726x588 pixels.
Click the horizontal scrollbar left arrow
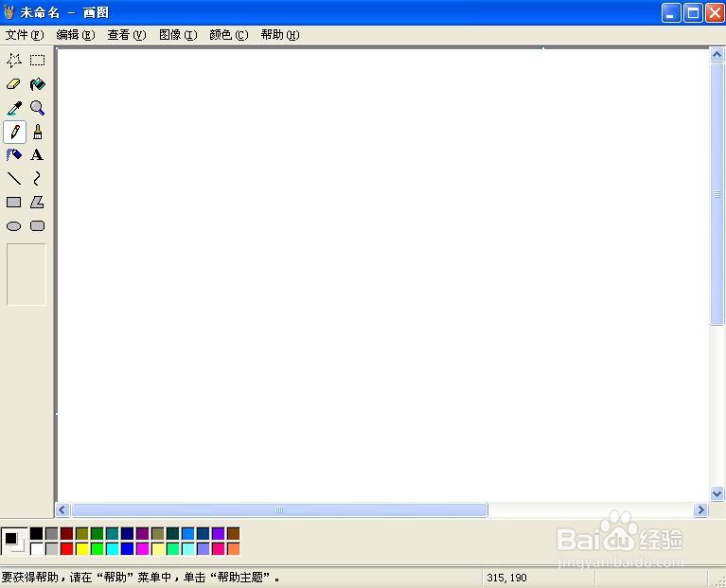62,509
